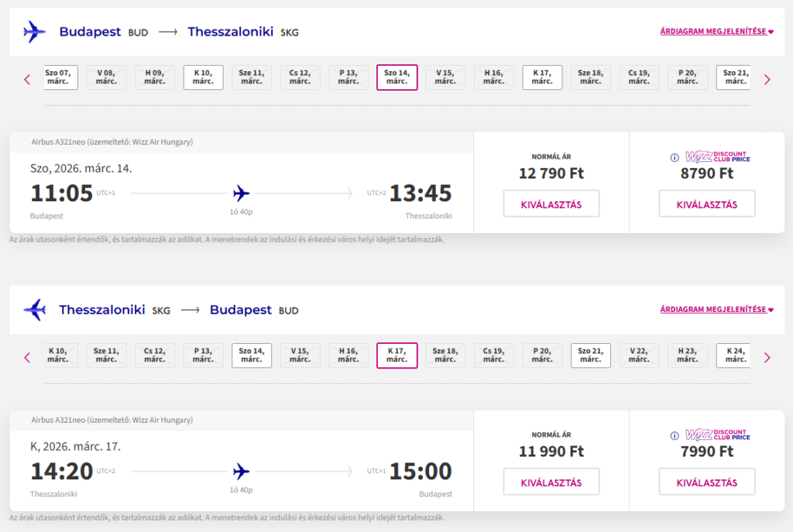The width and height of the screenshot is (793, 532).
Task: Click the outbound flight timeline plane icon
Action: [242, 193]
